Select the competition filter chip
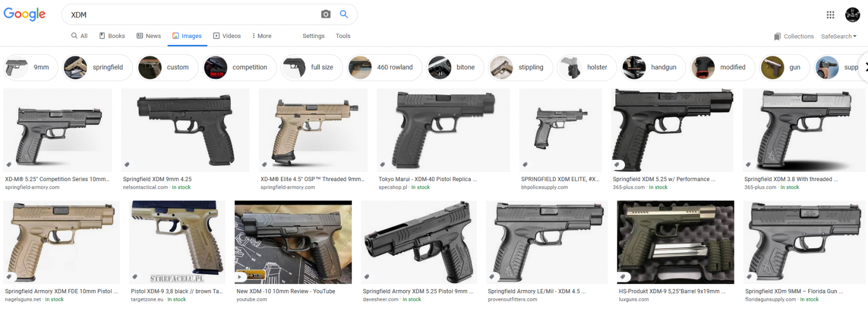The image size is (868, 309). [x=239, y=67]
